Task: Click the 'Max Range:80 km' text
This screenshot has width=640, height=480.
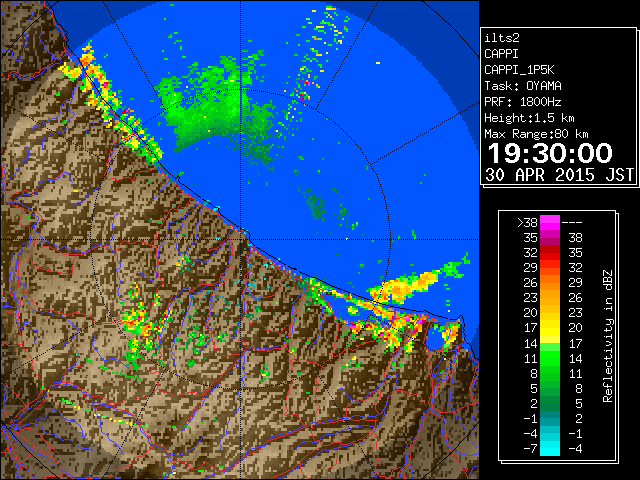Action: pyautogui.click(x=536, y=134)
